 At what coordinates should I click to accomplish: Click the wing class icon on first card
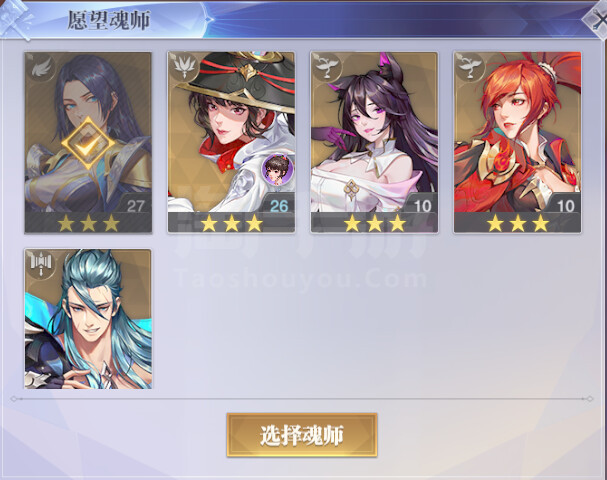tap(42, 69)
